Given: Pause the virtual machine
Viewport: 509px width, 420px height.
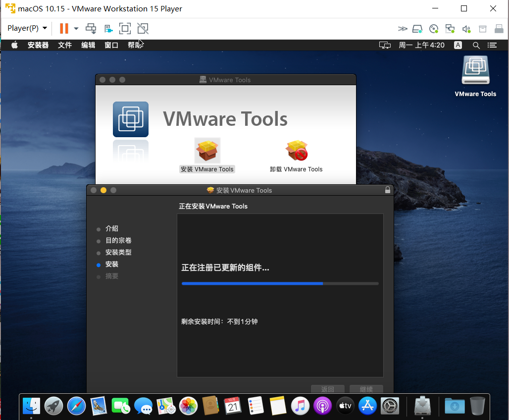Looking at the screenshot, I should pyautogui.click(x=64, y=28).
